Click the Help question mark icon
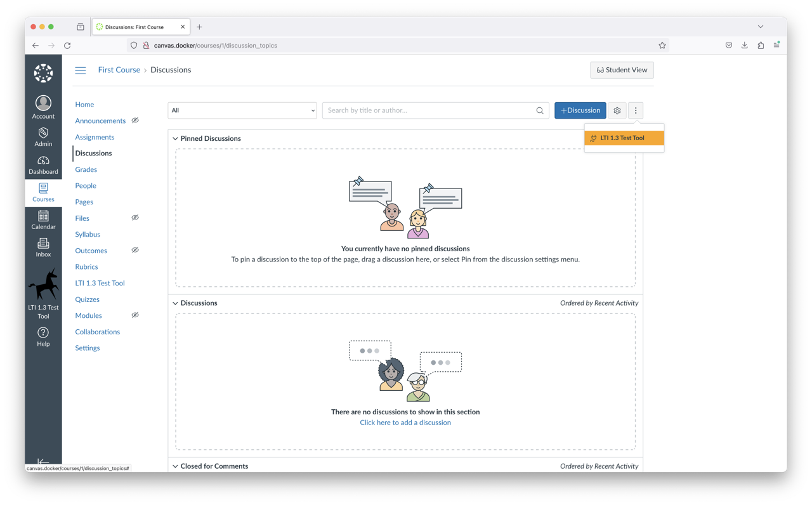The width and height of the screenshot is (812, 505). tap(43, 333)
